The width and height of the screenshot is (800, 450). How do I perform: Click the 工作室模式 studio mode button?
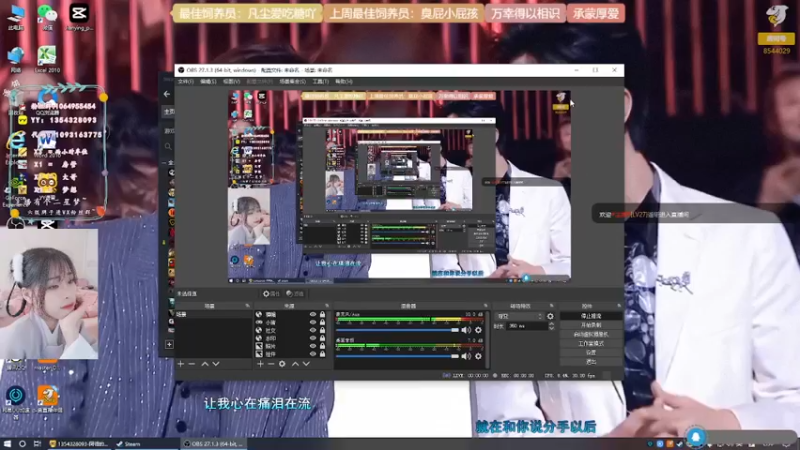tap(591, 343)
